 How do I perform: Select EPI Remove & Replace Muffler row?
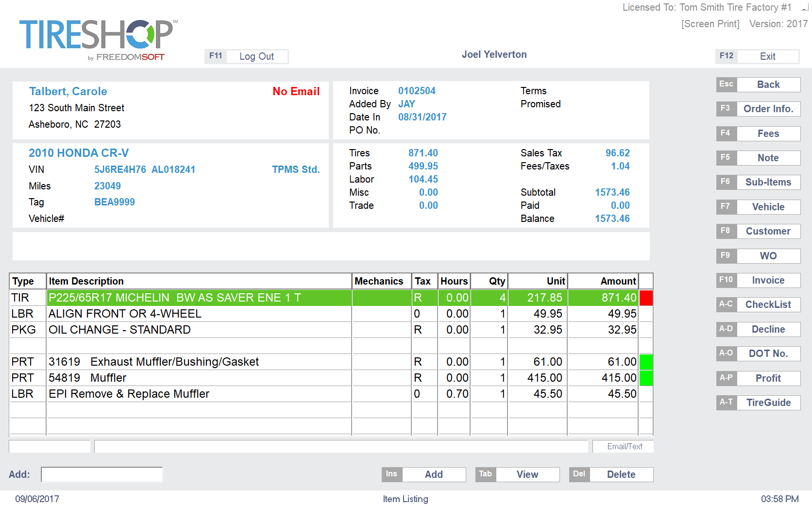point(331,394)
